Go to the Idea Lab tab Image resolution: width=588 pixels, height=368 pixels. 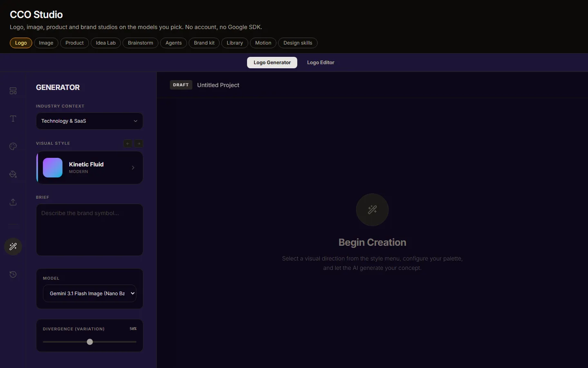(x=106, y=43)
